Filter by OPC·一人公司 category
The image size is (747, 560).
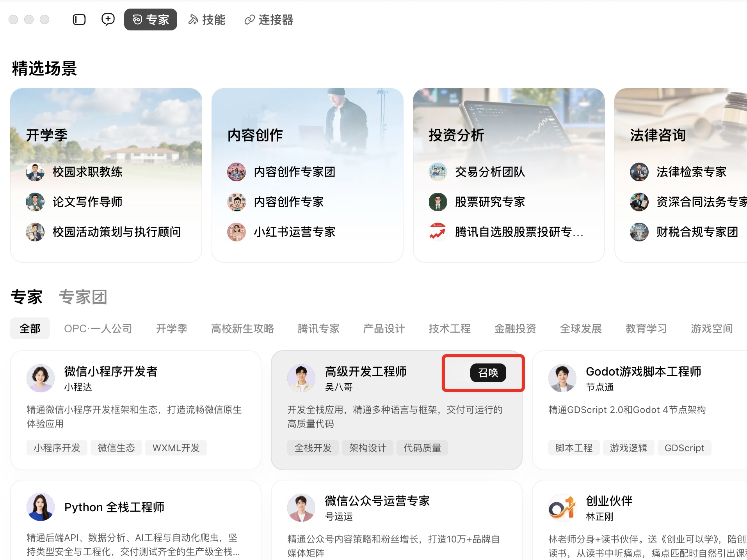[x=98, y=328]
